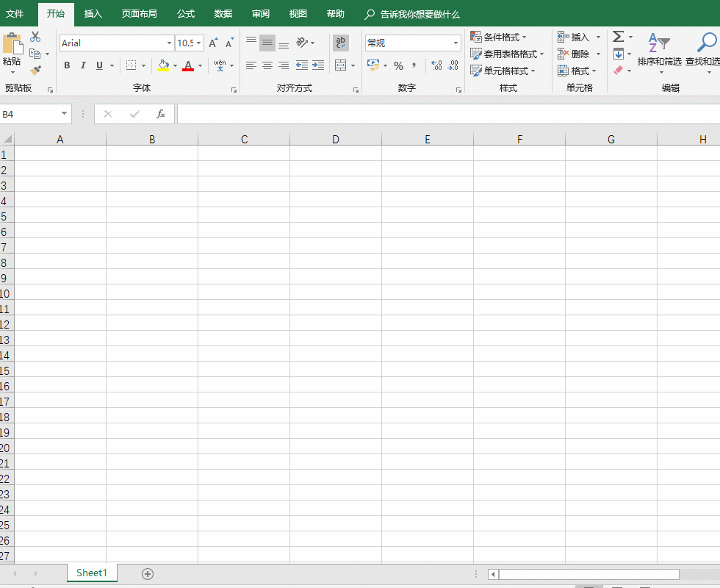Image resolution: width=720 pixels, height=588 pixels.
Task: Toggle Bold formatting
Action: (67, 65)
